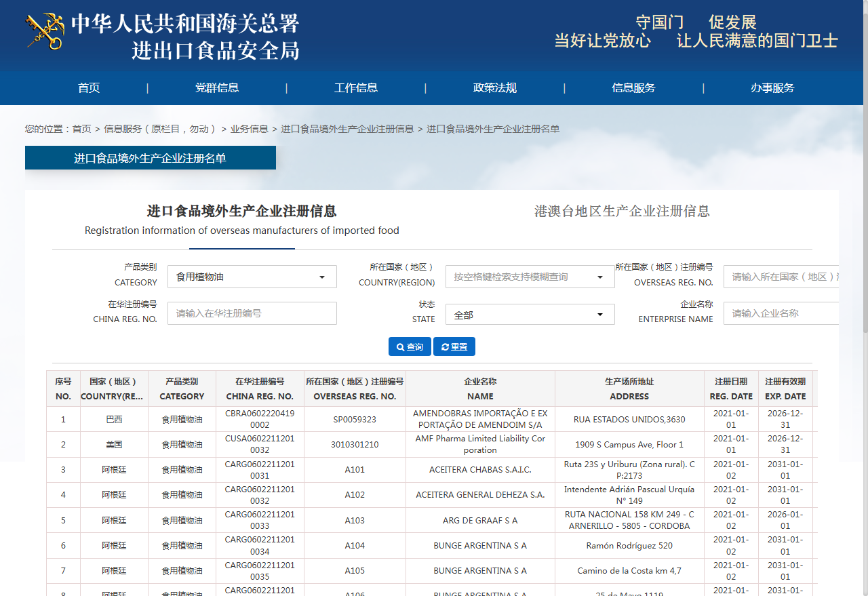Viewport: 868px width, 596px height.
Task: Switch to 港澳台地区生产企业注册信息 tab
Action: [x=622, y=211]
